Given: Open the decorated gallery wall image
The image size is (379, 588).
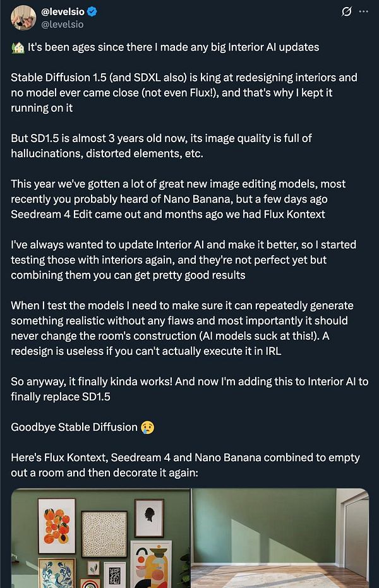Looking at the screenshot, I should (100, 538).
